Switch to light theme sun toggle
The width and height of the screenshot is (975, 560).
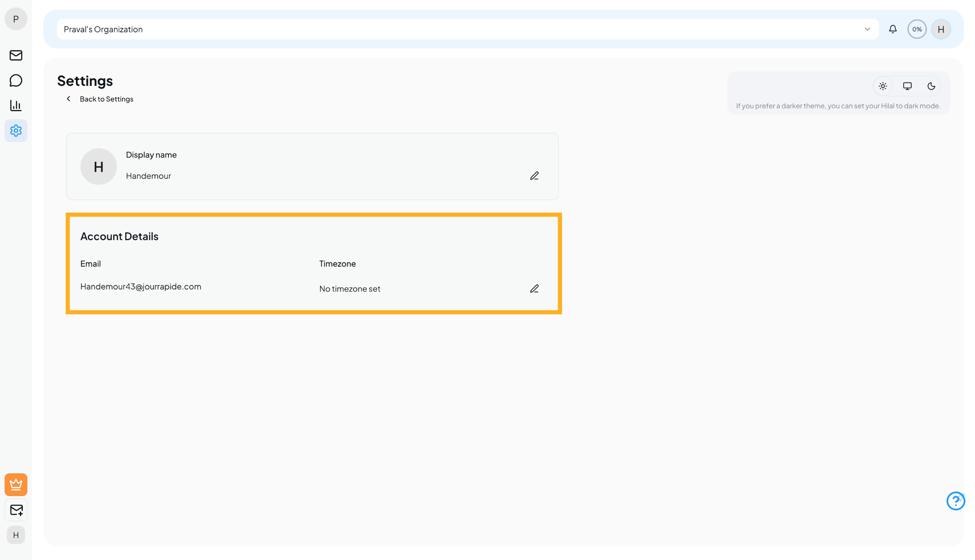click(883, 86)
